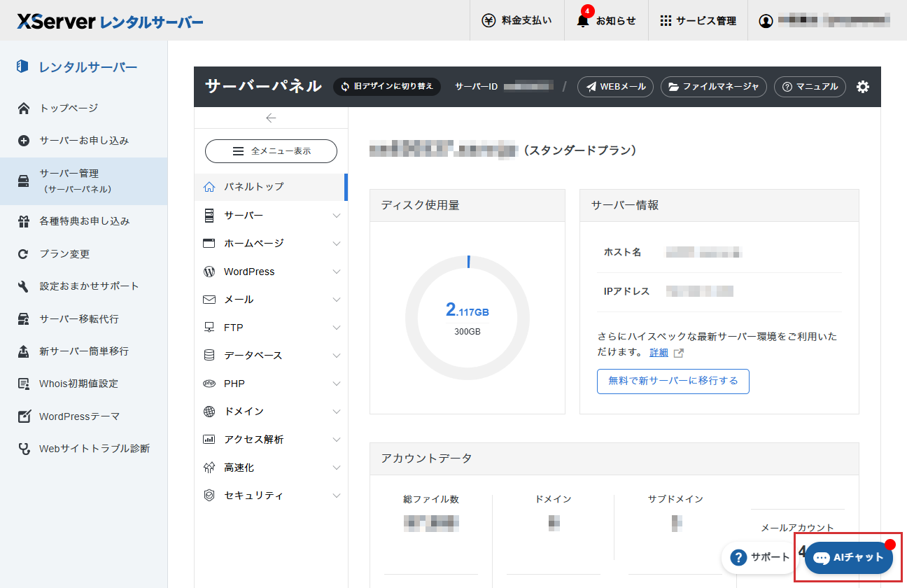Click the globe icon beside ドメイン
Image resolution: width=907 pixels, height=588 pixels.
(x=209, y=412)
